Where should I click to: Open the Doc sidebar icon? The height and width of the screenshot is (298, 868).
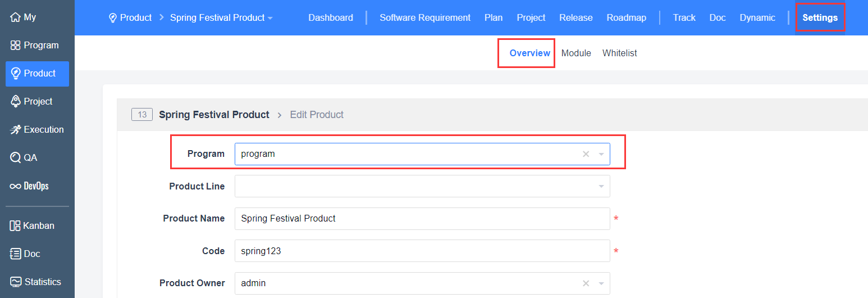pos(15,254)
